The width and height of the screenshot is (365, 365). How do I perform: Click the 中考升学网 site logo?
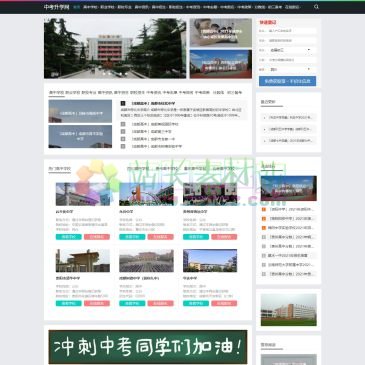(x=56, y=7)
